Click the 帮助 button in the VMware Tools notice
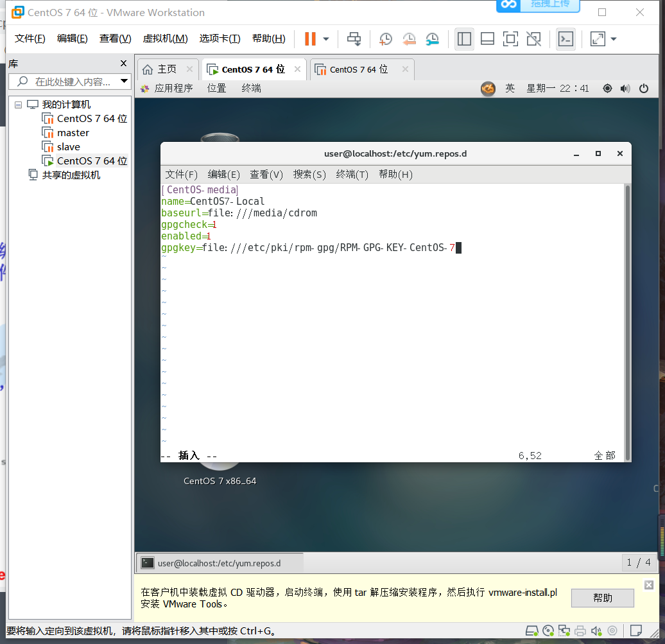The image size is (665, 644). (x=602, y=598)
